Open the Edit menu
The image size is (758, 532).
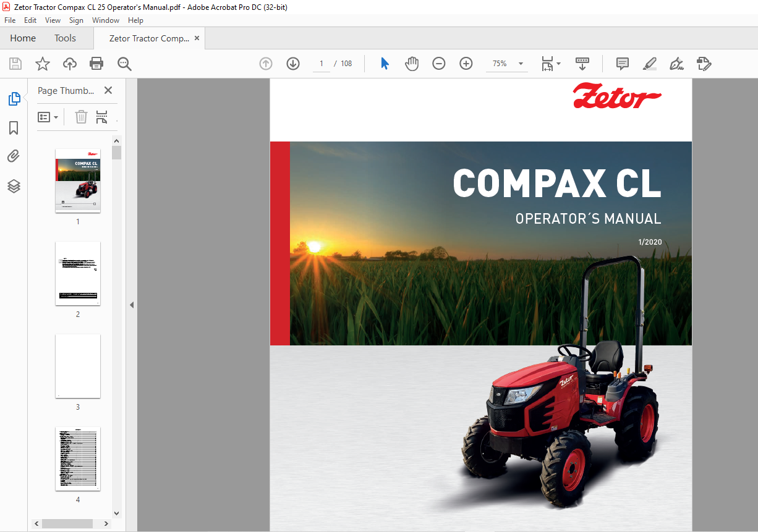click(x=30, y=20)
